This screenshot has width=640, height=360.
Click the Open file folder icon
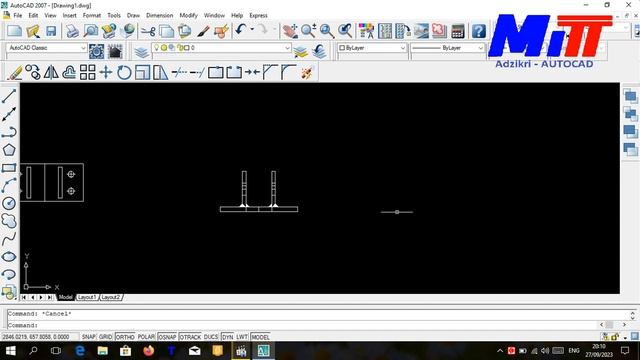tap(33, 31)
